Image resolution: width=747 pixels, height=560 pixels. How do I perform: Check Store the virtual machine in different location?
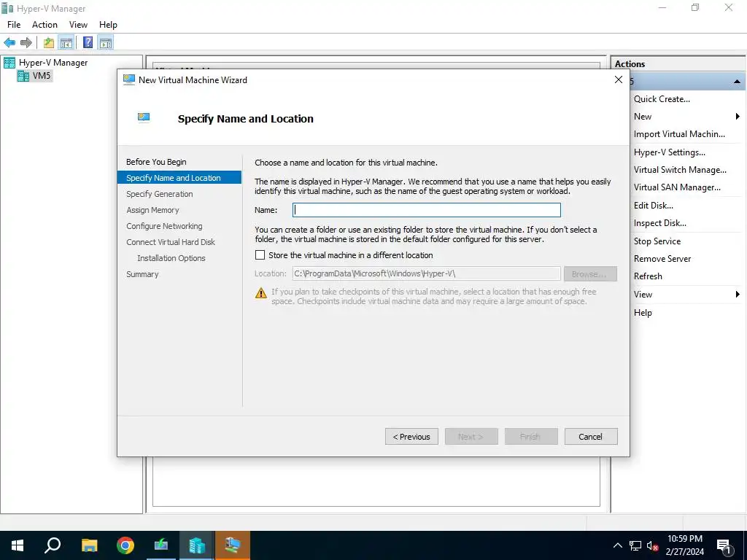pyautogui.click(x=260, y=255)
